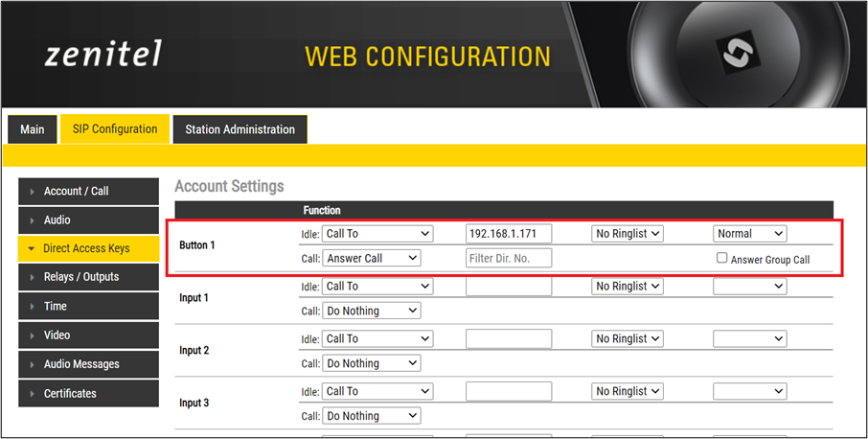868x439 pixels.
Task: Open the Certificates sidebar item
Action: (88, 393)
